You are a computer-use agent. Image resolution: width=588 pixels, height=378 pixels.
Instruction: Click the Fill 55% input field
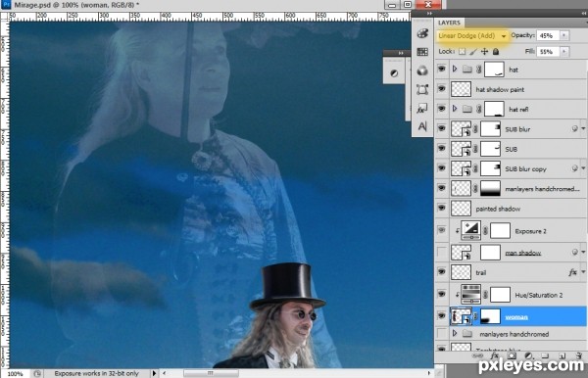[548, 51]
